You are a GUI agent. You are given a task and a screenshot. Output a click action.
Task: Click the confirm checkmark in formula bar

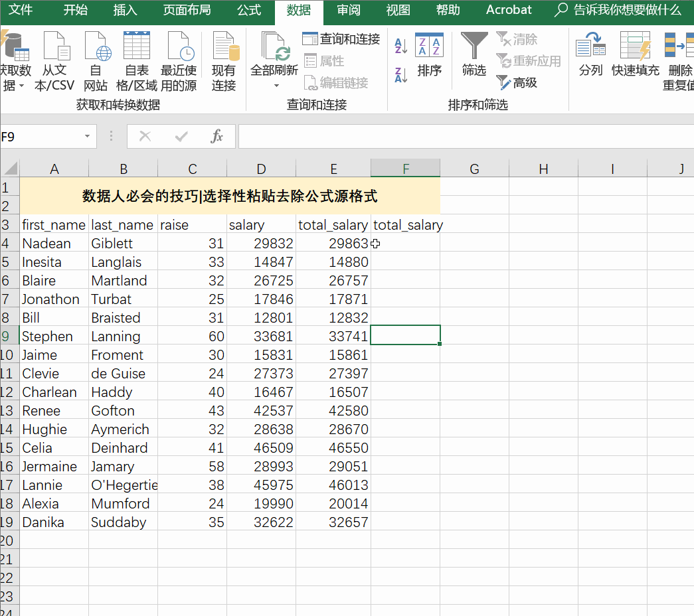coord(181,136)
